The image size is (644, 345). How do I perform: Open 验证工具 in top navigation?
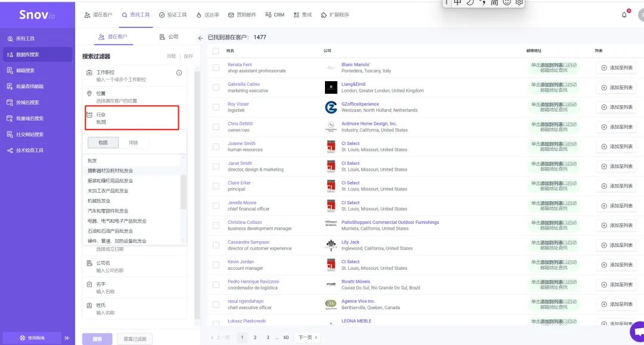(x=173, y=15)
